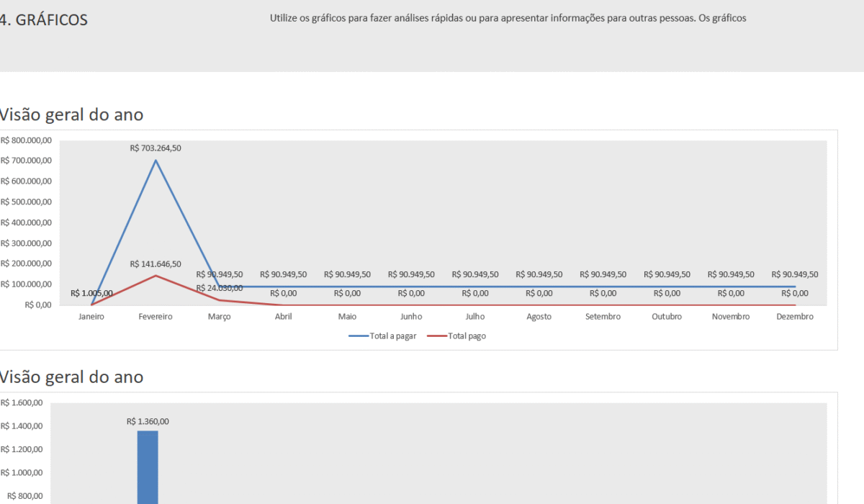
Task: Click the R$ 800.000,00 vertical axis label
Action: pyautogui.click(x=26, y=140)
